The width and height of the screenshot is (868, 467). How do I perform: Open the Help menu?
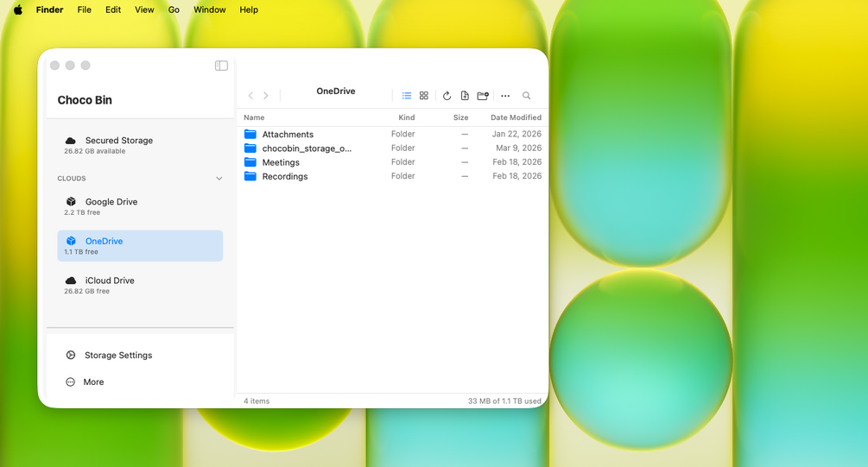pos(249,9)
